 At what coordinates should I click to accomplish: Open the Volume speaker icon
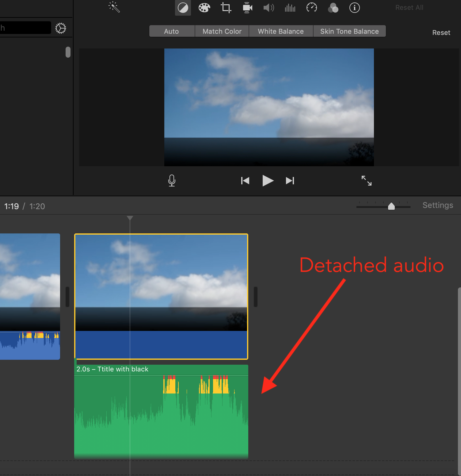[x=269, y=8]
